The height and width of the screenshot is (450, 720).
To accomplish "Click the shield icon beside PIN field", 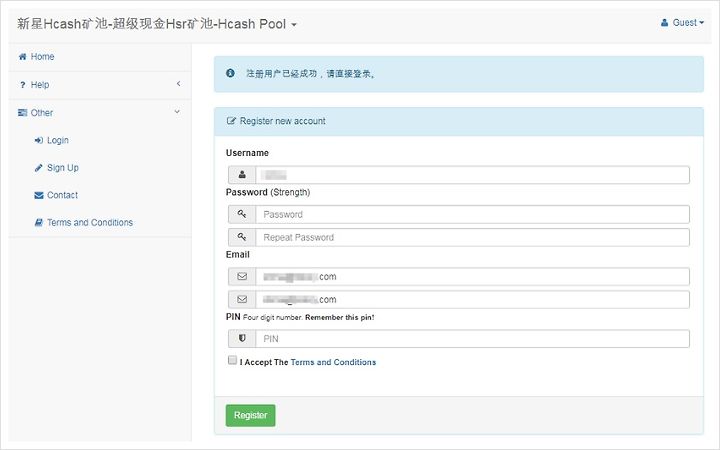I will click(x=242, y=338).
